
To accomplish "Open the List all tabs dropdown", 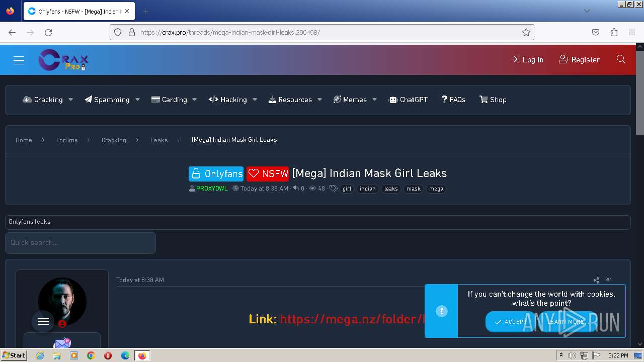I will pyautogui.click(x=587, y=11).
